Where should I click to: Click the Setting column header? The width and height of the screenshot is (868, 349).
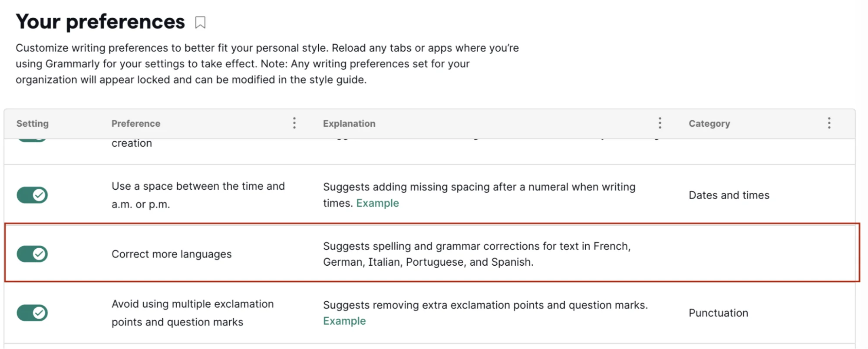point(32,123)
